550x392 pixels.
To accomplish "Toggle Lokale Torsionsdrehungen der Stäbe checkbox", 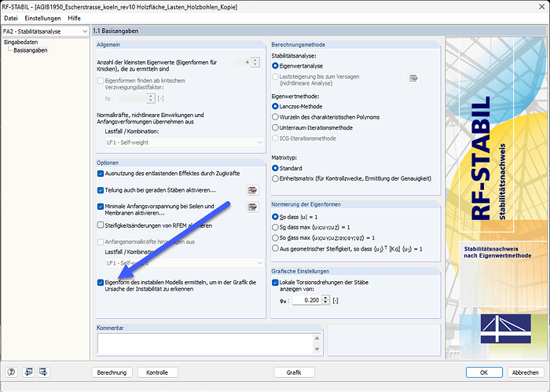I will click(275, 282).
